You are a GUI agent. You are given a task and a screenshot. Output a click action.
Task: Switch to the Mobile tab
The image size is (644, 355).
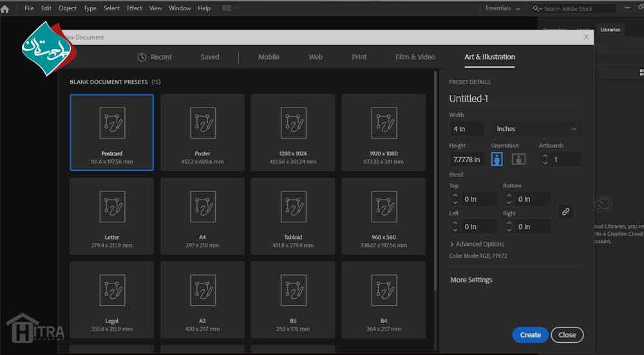269,57
